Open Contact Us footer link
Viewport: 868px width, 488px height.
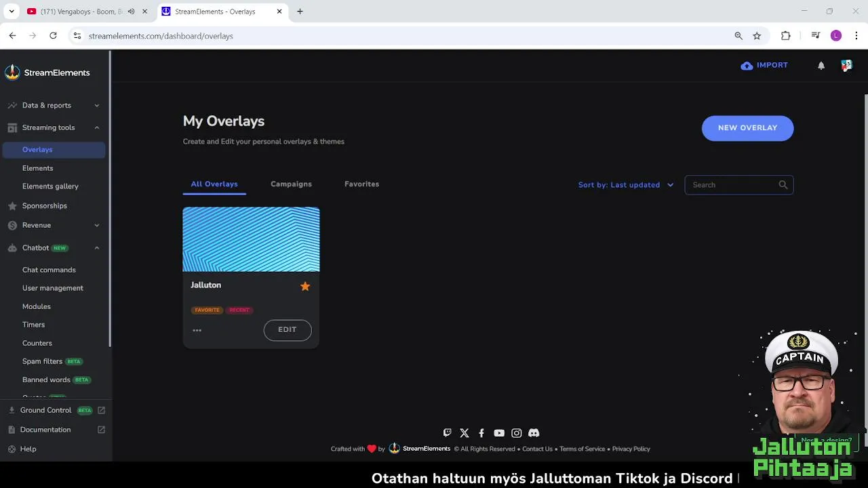pos(537,449)
